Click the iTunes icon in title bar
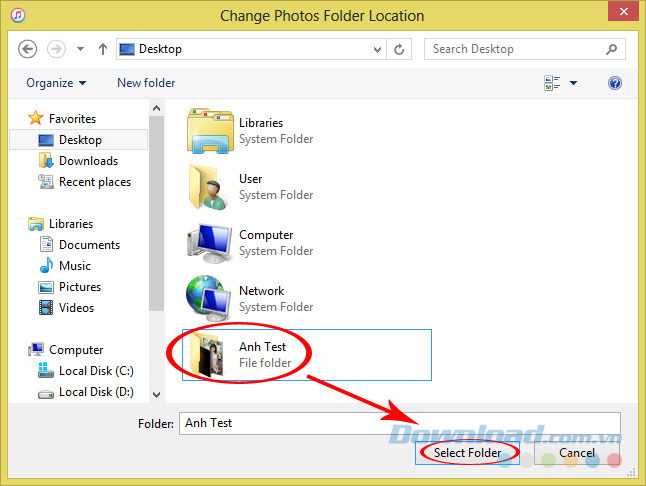Image resolution: width=646 pixels, height=486 pixels. click(x=18, y=15)
